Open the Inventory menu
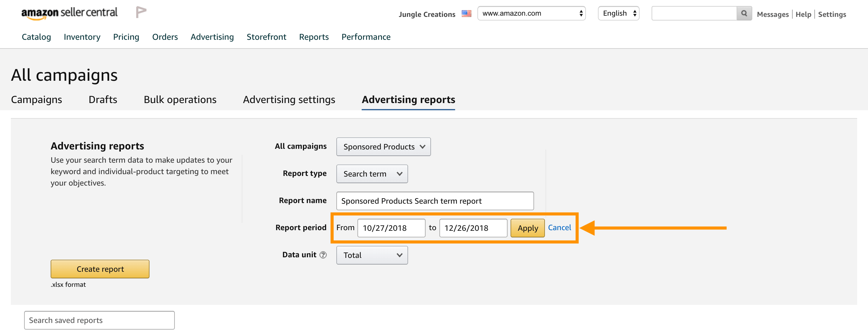868x332 pixels. pyautogui.click(x=82, y=37)
